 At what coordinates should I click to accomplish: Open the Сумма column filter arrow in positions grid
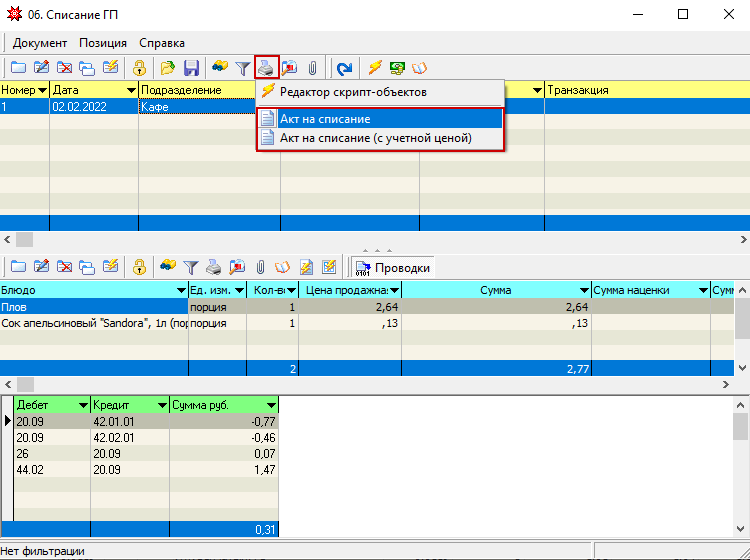tap(584, 290)
